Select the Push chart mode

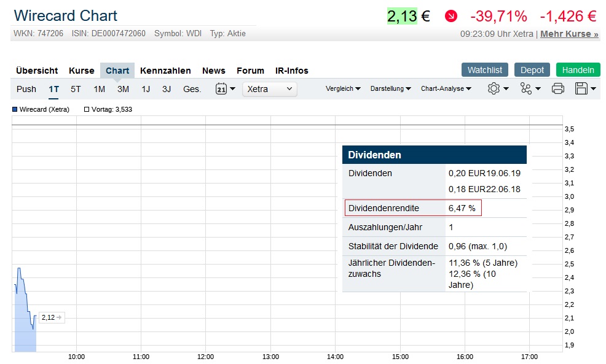(x=26, y=89)
